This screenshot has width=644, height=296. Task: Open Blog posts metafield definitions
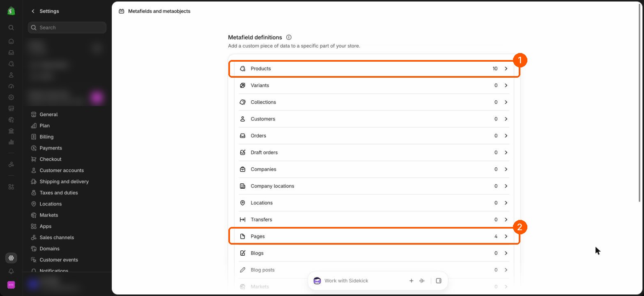pyautogui.click(x=374, y=270)
